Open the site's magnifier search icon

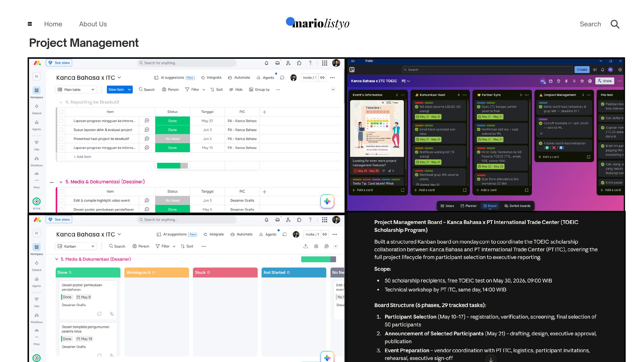coord(615,24)
